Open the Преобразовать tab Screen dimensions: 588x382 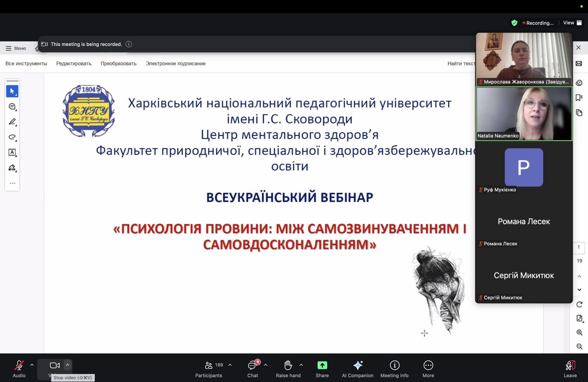(119, 64)
